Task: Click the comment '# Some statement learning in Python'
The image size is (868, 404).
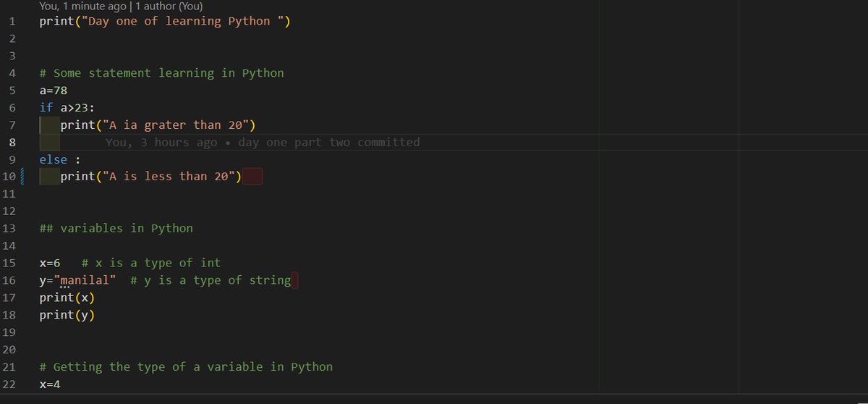Action: tap(161, 73)
